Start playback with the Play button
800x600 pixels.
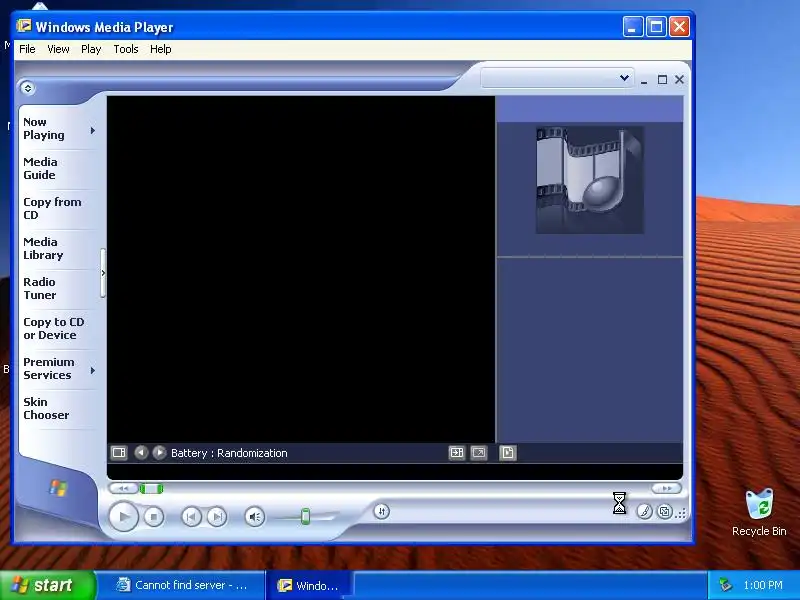123,516
